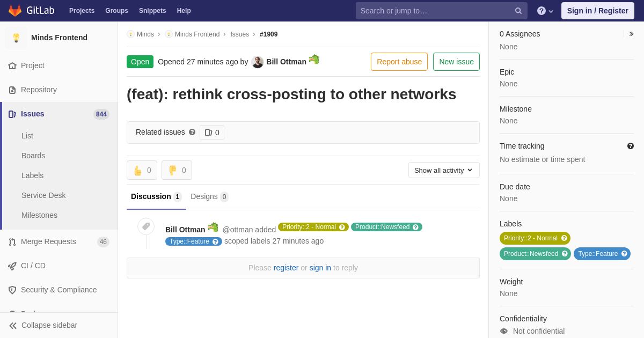Switch to the Designs tab
The width and height of the screenshot is (644, 338).
[209, 196]
